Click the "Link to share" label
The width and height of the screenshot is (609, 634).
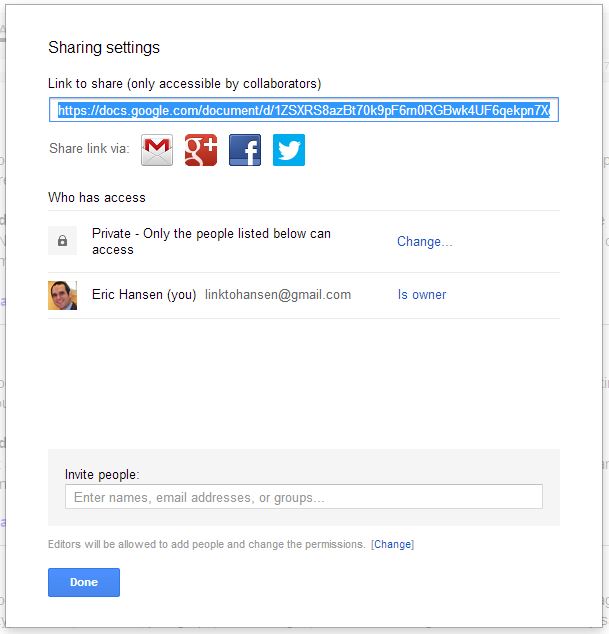(185, 84)
